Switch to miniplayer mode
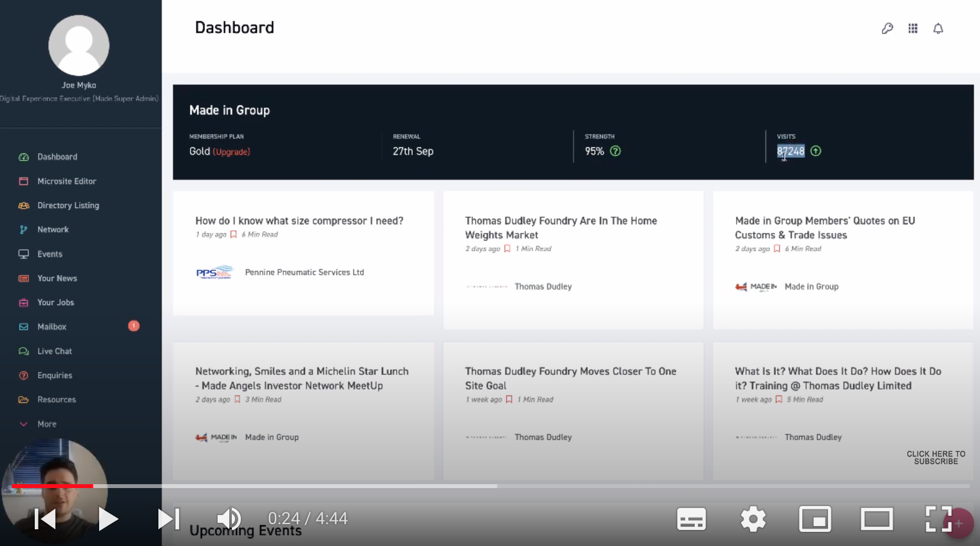 click(x=815, y=519)
